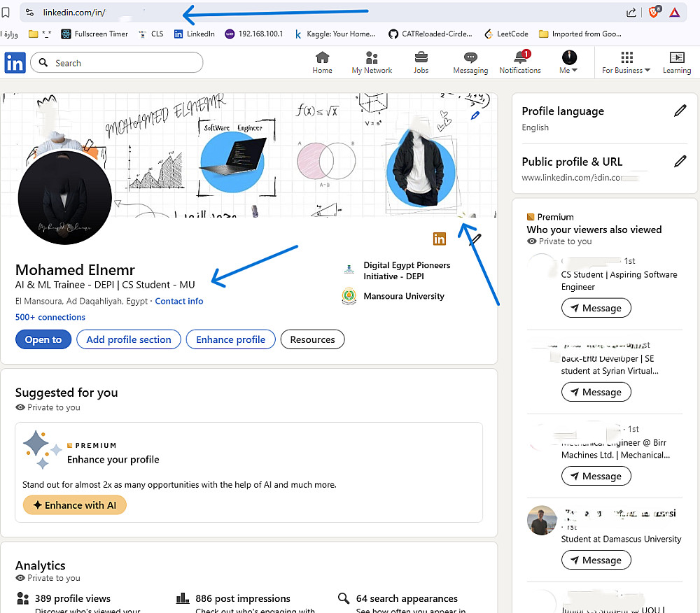Edit Profile language with pencil icon
Image resolution: width=700 pixels, height=613 pixels.
click(x=680, y=111)
